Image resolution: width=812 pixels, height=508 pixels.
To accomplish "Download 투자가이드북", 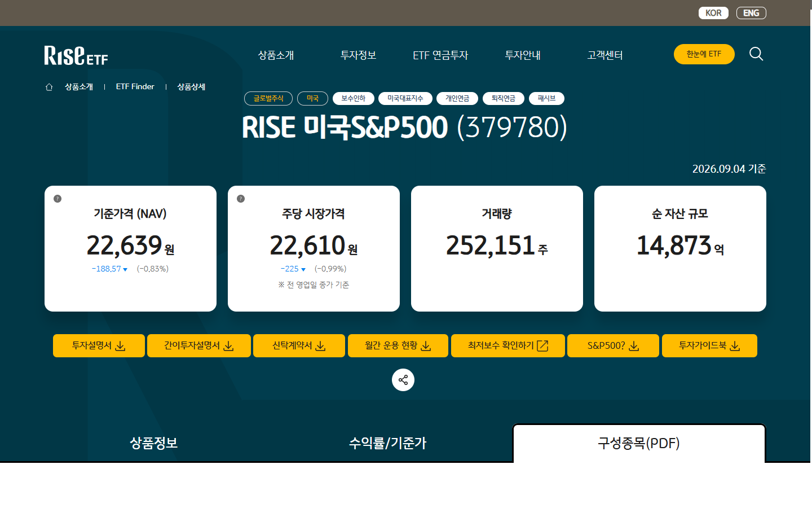I will coord(709,345).
